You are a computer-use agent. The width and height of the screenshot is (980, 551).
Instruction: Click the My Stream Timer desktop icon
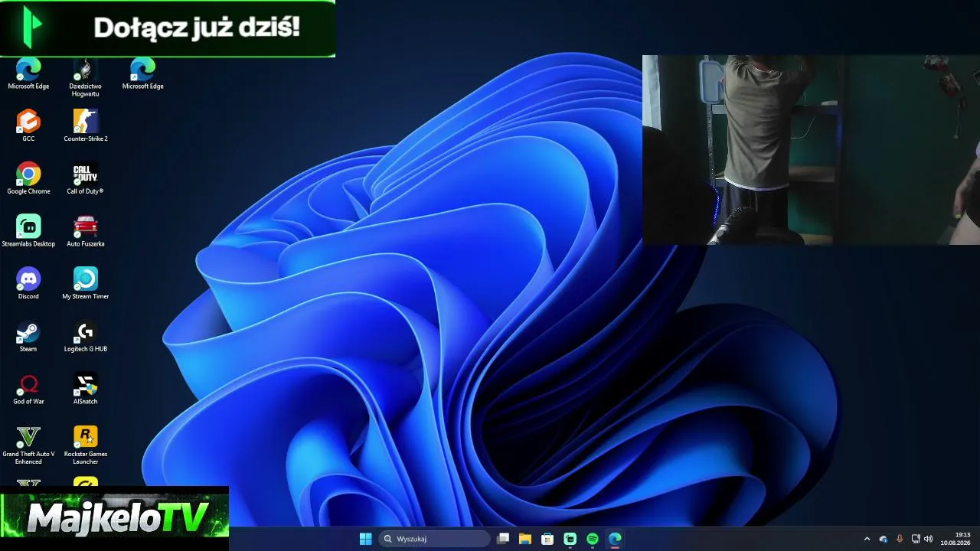click(x=86, y=284)
